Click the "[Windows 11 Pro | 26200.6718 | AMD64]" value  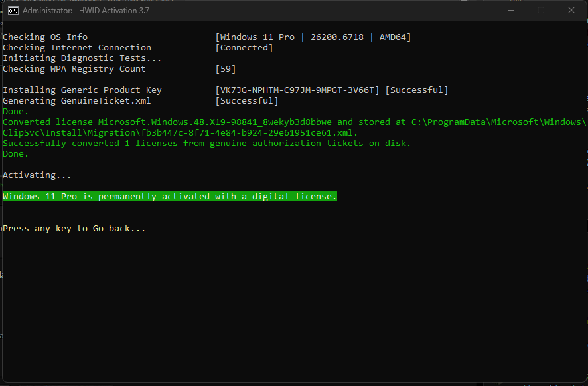(313, 37)
